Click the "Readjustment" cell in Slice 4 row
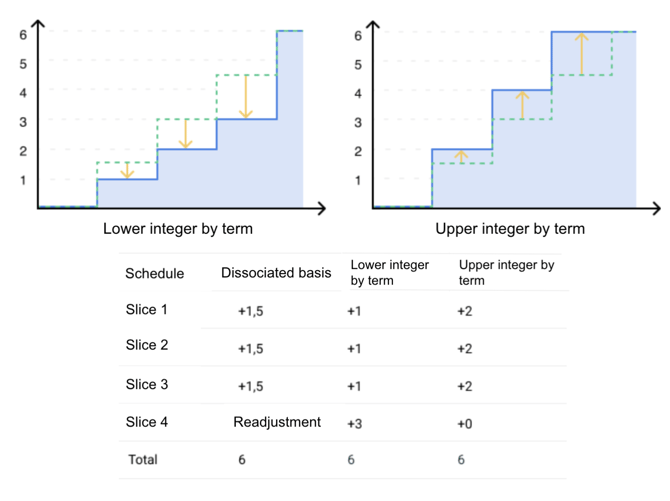 pos(277,422)
